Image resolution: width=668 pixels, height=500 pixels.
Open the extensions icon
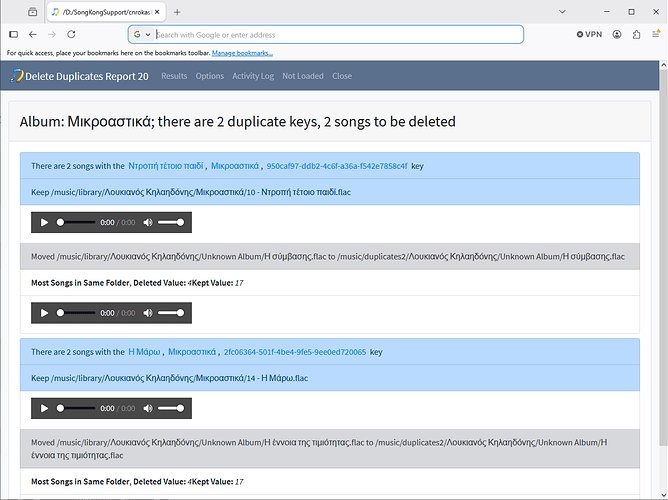tap(636, 34)
